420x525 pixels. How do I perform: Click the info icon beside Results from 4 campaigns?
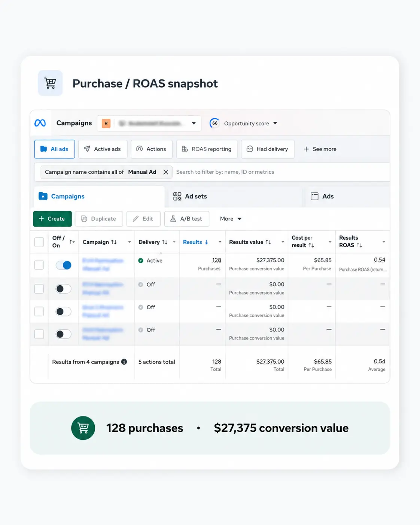click(124, 362)
